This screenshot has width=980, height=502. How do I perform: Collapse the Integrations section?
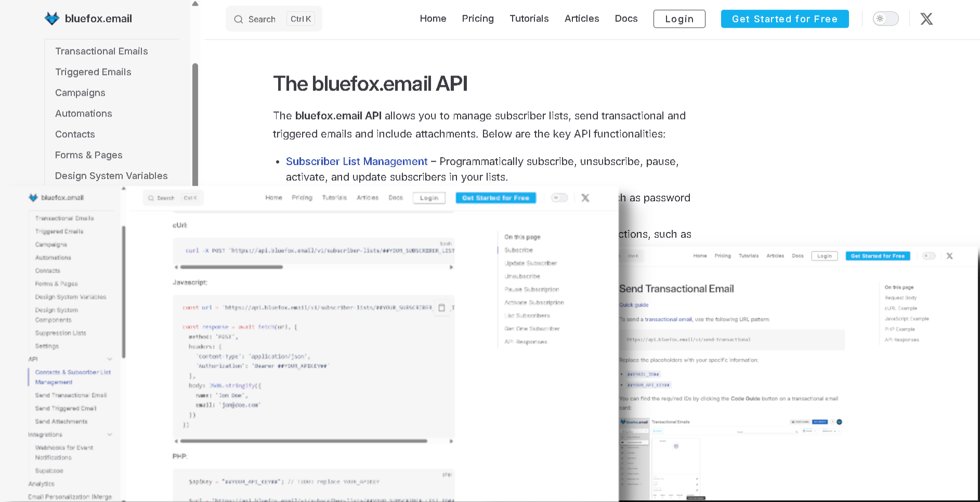110,434
